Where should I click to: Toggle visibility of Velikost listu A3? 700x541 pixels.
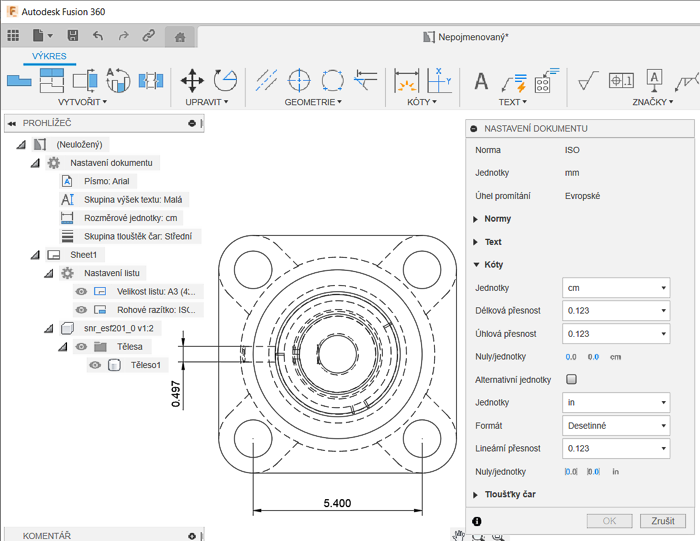[81, 291]
